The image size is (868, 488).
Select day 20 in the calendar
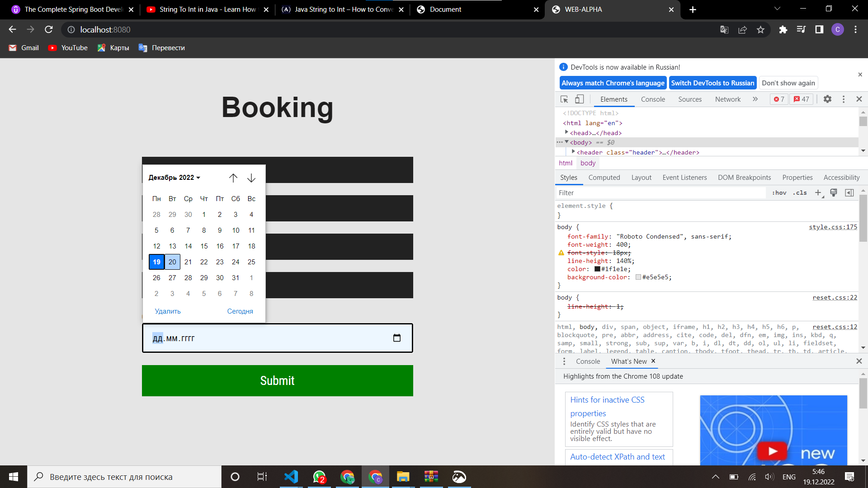pos(172,262)
